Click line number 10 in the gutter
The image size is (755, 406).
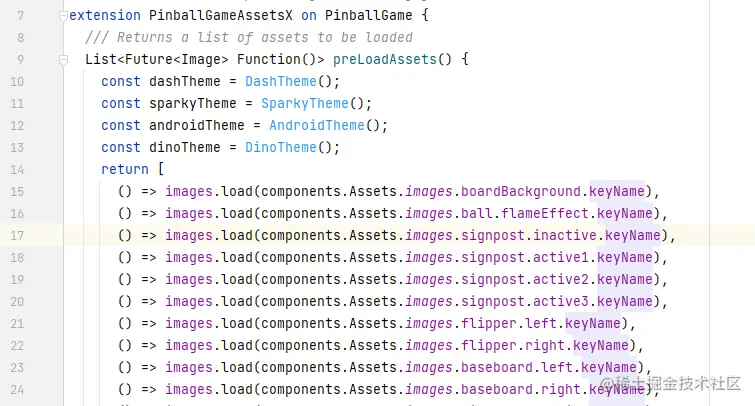pos(17,81)
